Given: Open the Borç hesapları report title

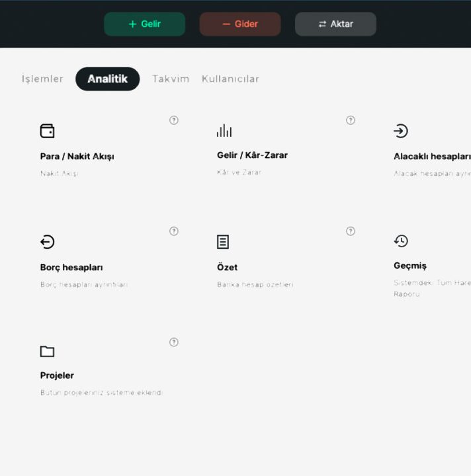Looking at the screenshot, I should tap(71, 268).
